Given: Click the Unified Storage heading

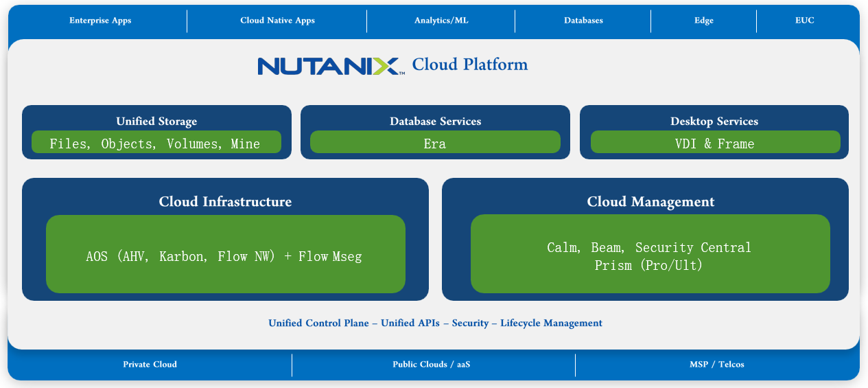Looking at the screenshot, I should (156, 122).
